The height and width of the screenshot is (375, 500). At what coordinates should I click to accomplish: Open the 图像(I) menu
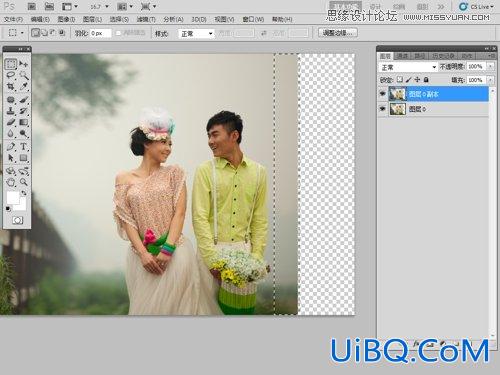[x=66, y=19]
